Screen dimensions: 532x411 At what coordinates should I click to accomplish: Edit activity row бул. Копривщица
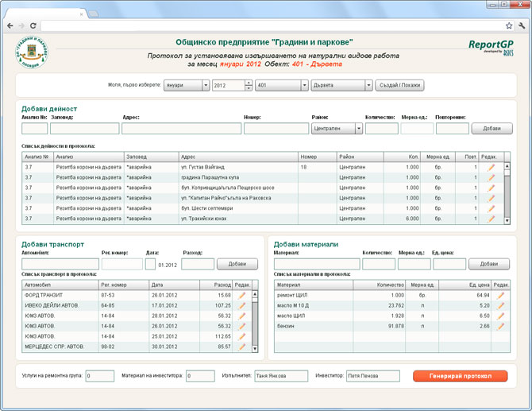[x=491, y=188]
